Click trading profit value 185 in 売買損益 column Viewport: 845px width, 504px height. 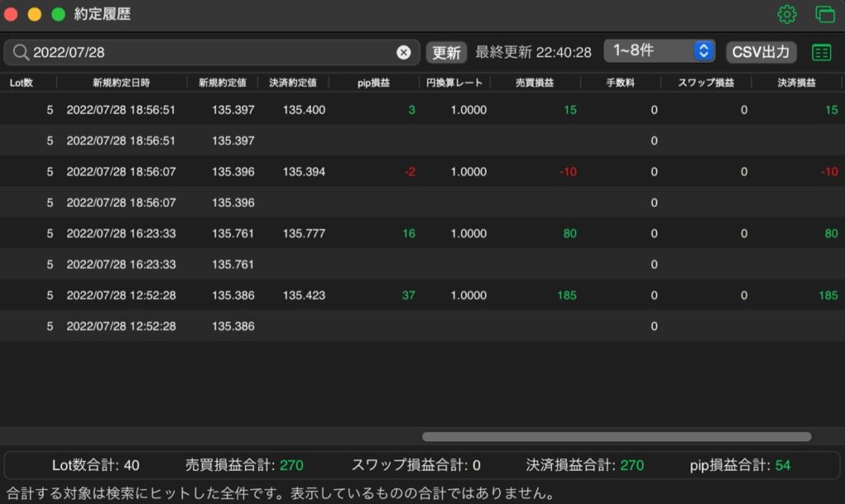point(566,295)
